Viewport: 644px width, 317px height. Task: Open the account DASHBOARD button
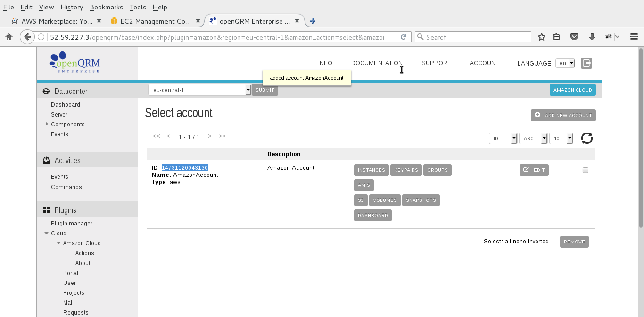[x=373, y=215]
